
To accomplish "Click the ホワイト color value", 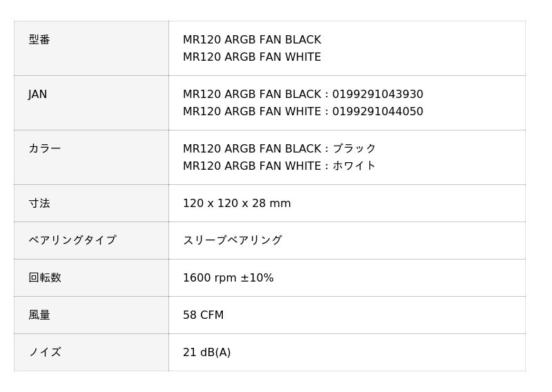I will point(354,166).
